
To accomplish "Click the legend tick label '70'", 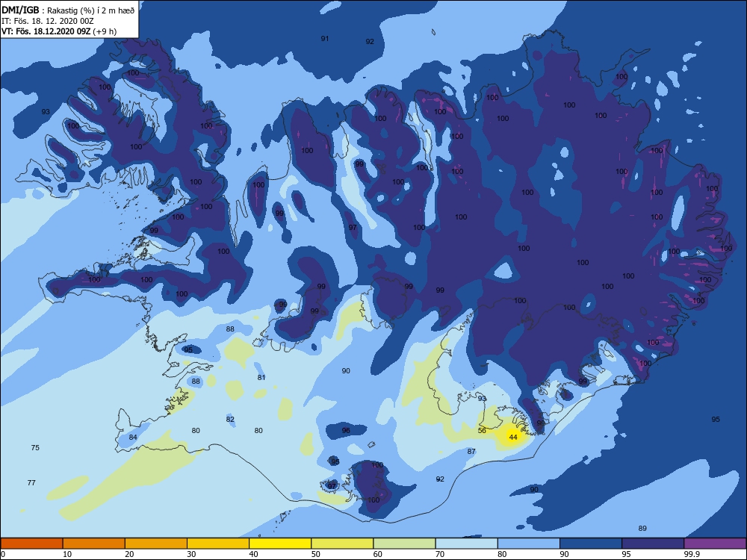I will (440, 554).
